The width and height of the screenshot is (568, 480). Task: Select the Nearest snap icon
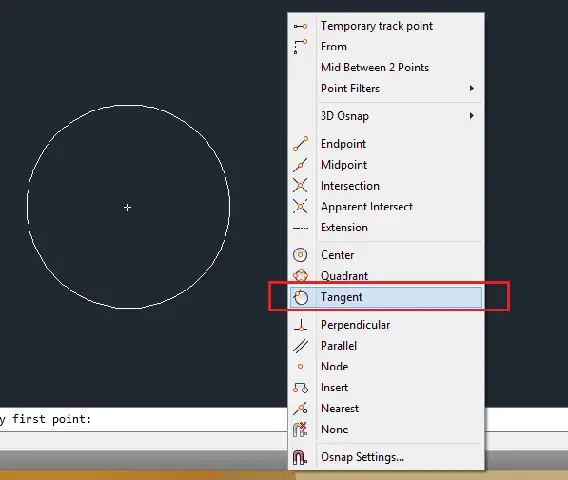click(300, 408)
